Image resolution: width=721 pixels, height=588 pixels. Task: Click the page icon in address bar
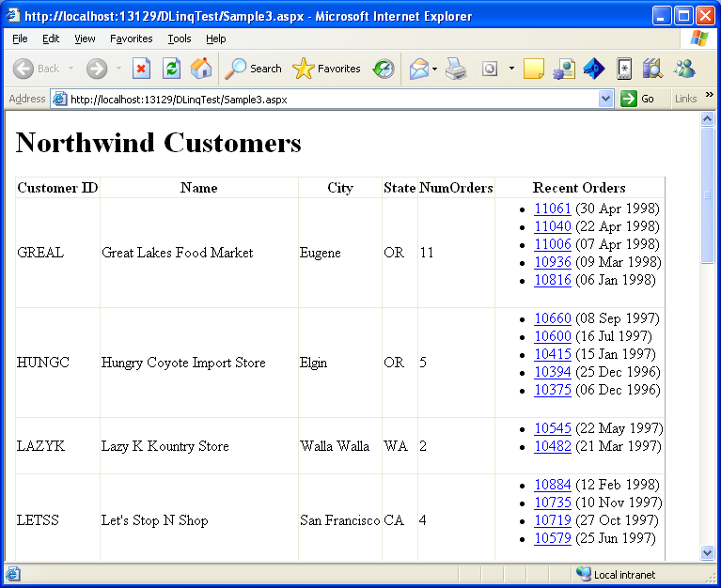pyautogui.click(x=59, y=99)
